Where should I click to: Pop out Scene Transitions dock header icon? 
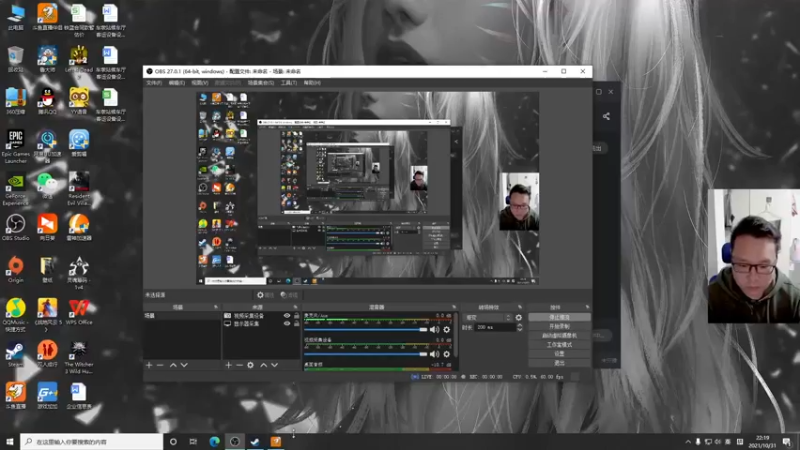click(x=520, y=307)
